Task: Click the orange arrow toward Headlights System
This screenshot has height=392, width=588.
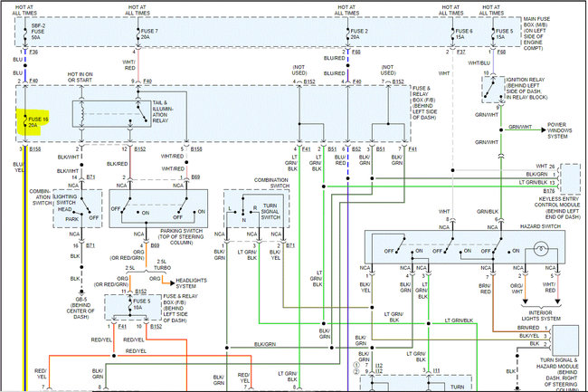Action: point(173,283)
